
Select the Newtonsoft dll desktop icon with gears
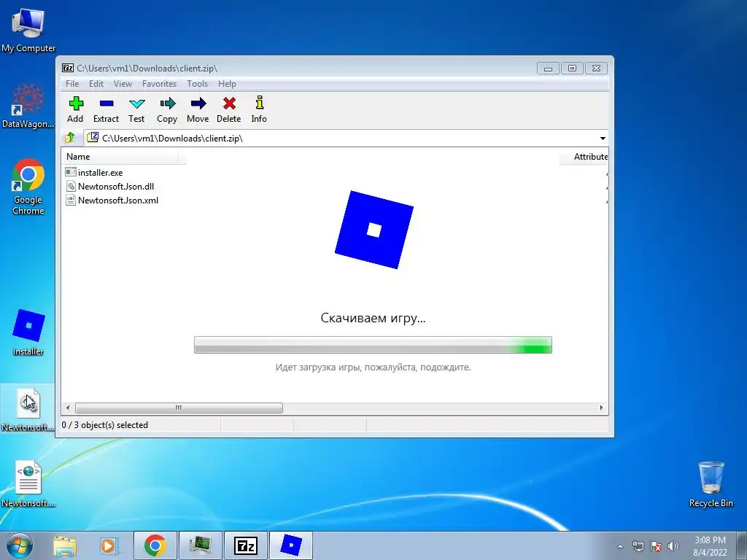tap(28, 410)
